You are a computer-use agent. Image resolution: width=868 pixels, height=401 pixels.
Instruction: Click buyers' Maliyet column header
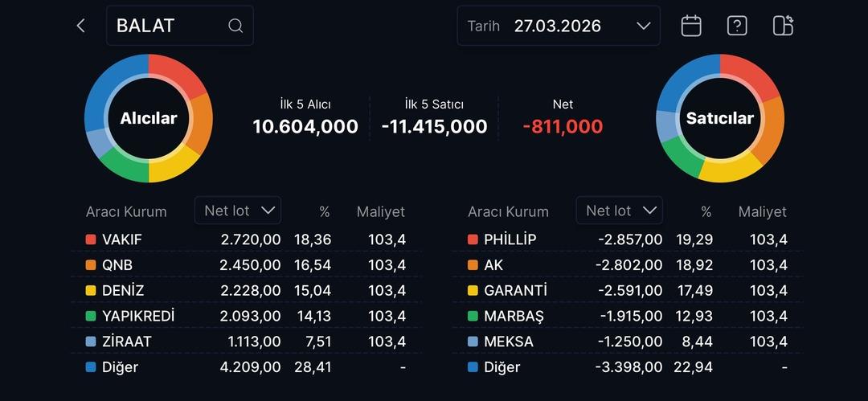tap(381, 212)
